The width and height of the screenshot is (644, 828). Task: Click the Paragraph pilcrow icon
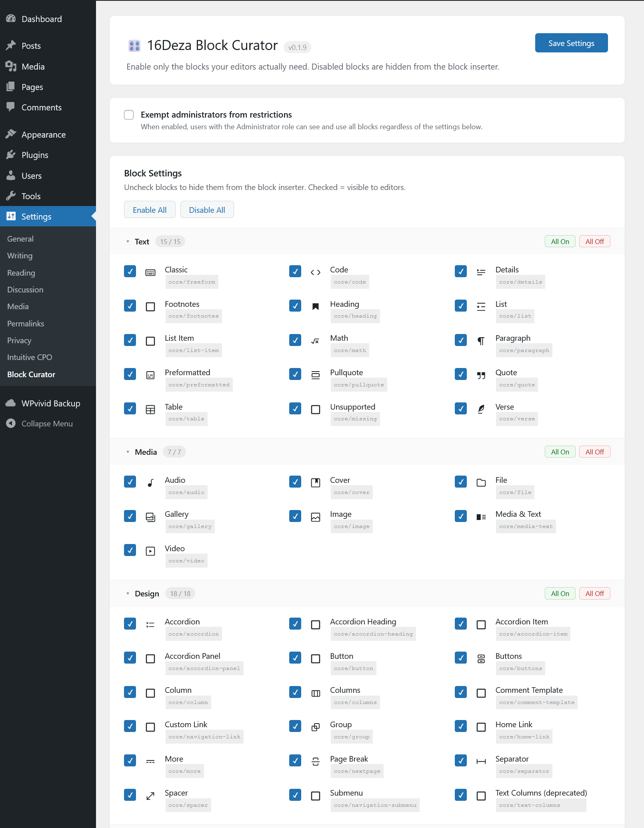pyautogui.click(x=481, y=341)
